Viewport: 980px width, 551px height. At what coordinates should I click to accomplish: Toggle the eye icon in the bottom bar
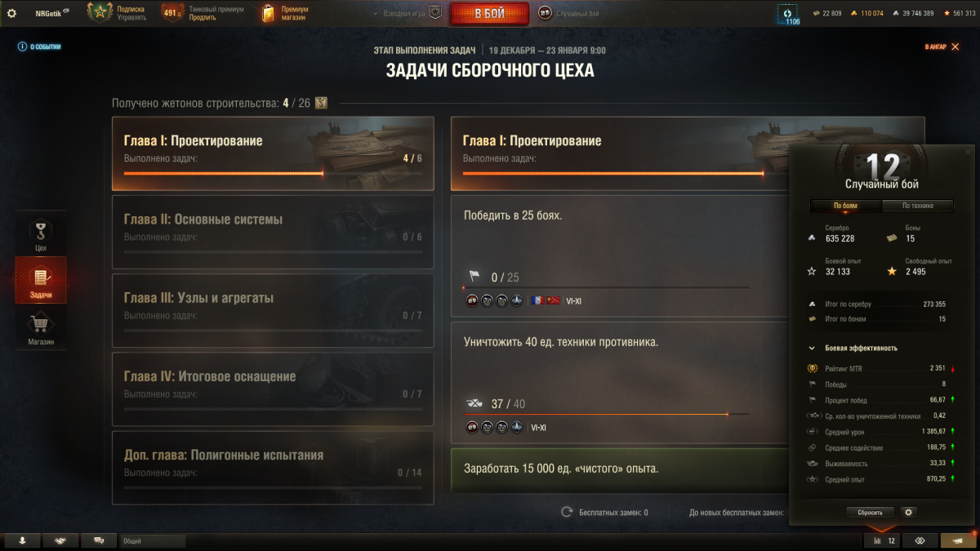click(x=920, y=540)
